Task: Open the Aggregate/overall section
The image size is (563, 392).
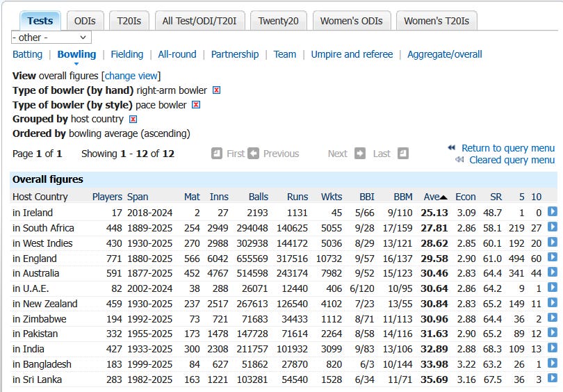Action: pos(445,54)
